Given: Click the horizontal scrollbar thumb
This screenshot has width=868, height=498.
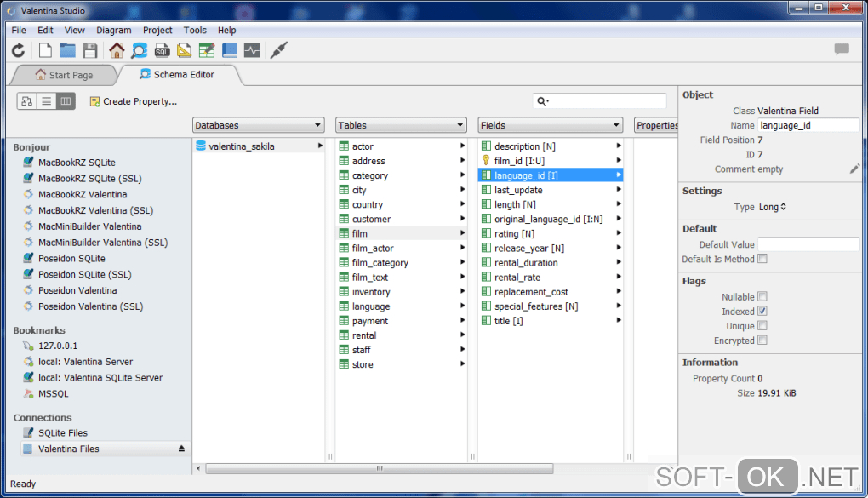Looking at the screenshot, I should [x=380, y=469].
